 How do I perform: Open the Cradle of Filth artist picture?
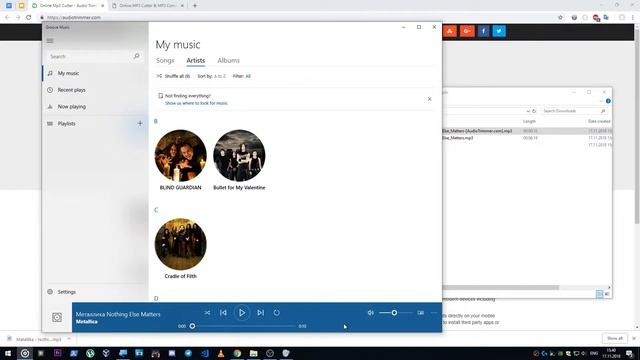pos(180,244)
